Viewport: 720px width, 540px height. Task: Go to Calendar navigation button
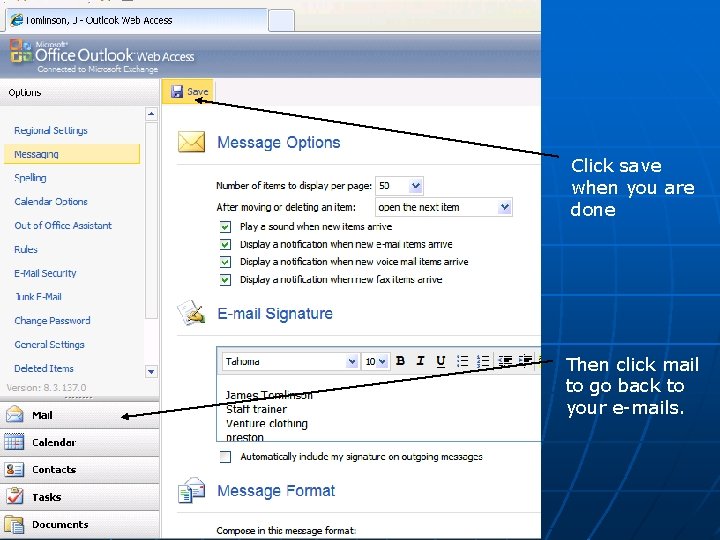tap(79, 442)
